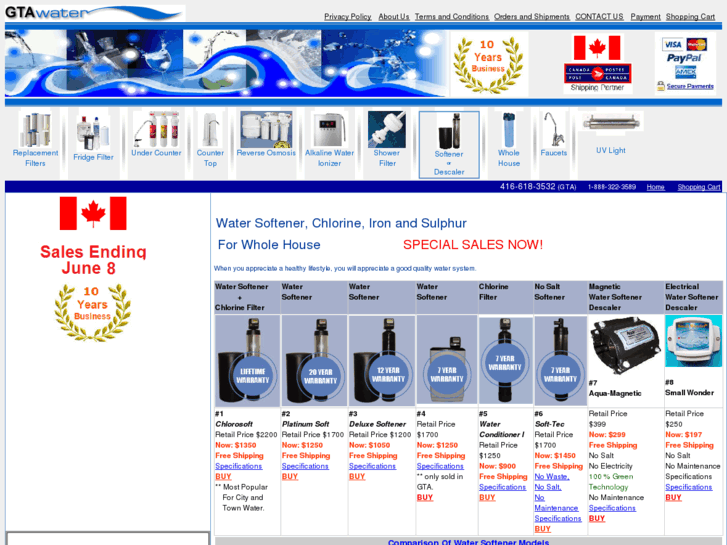Open the Softener or Descaler category icon
The width and height of the screenshot is (727, 545).
point(449,131)
